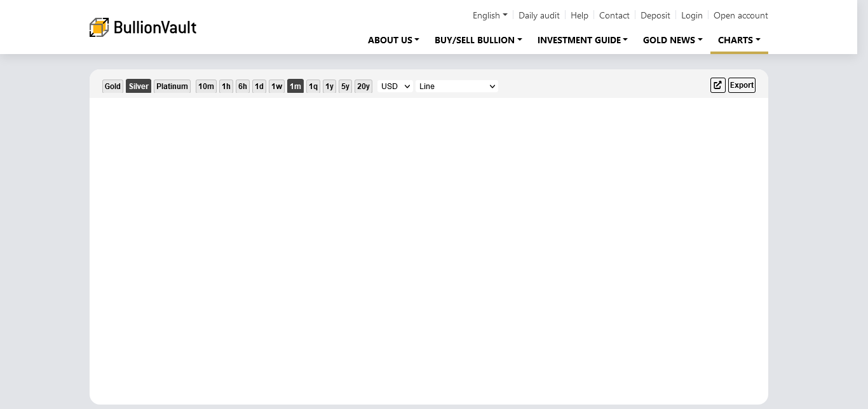Set chart range to 10m

[x=206, y=87]
